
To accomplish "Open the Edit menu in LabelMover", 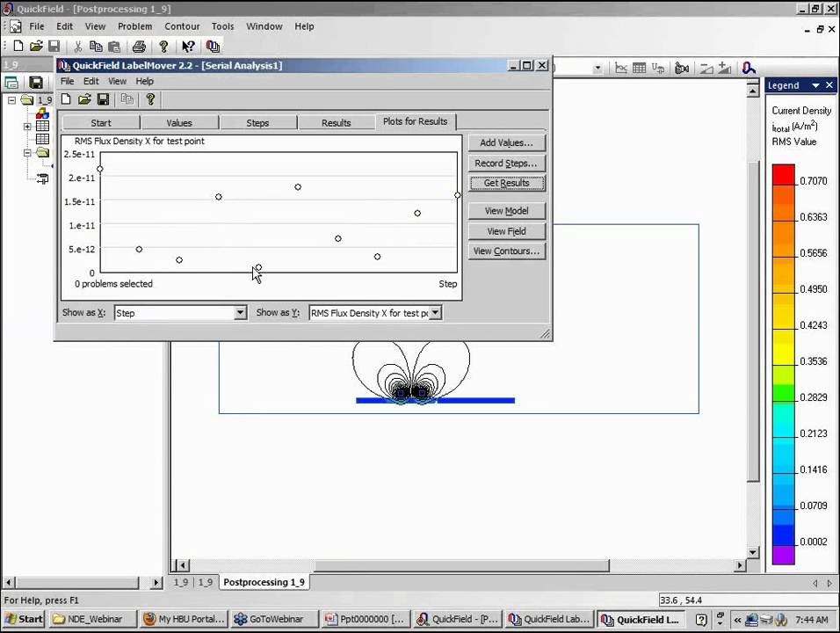I will (x=91, y=81).
